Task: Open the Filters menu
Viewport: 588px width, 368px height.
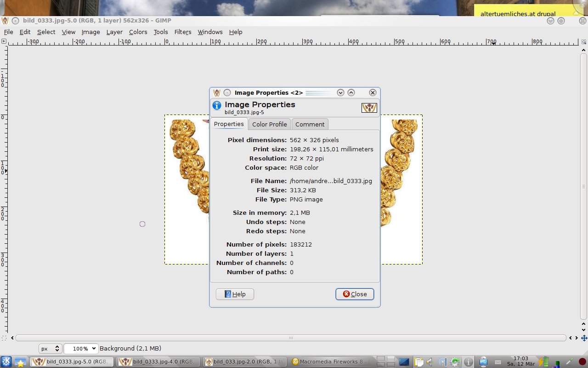Action: [x=182, y=32]
